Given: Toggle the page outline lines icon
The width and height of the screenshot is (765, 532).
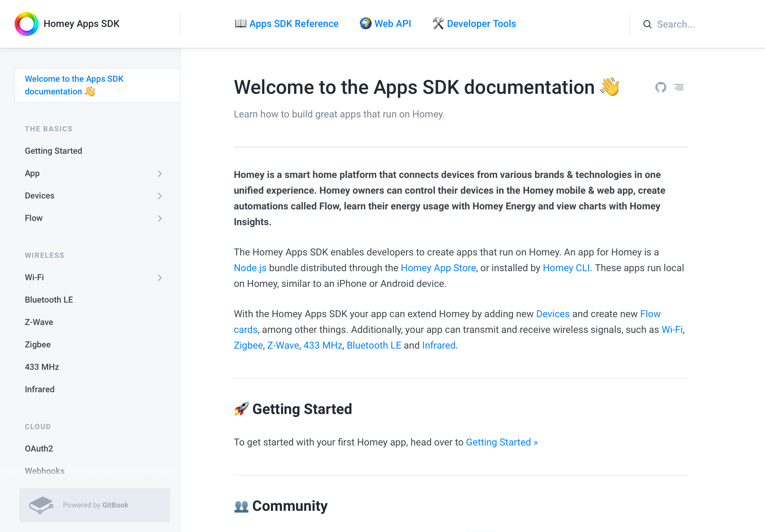Looking at the screenshot, I should pos(679,87).
